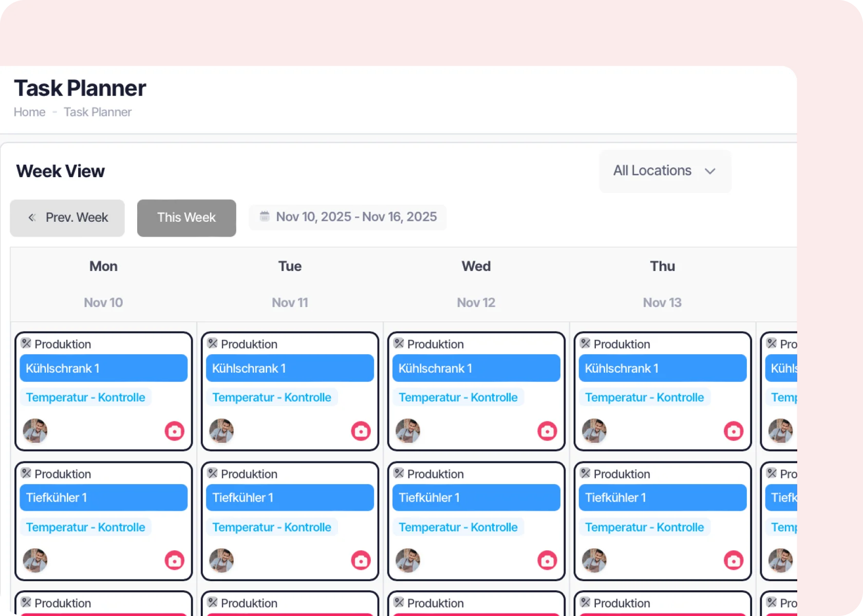Click assignee avatar on Tuesday Kühlschrank 1 card

coord(222,431)
